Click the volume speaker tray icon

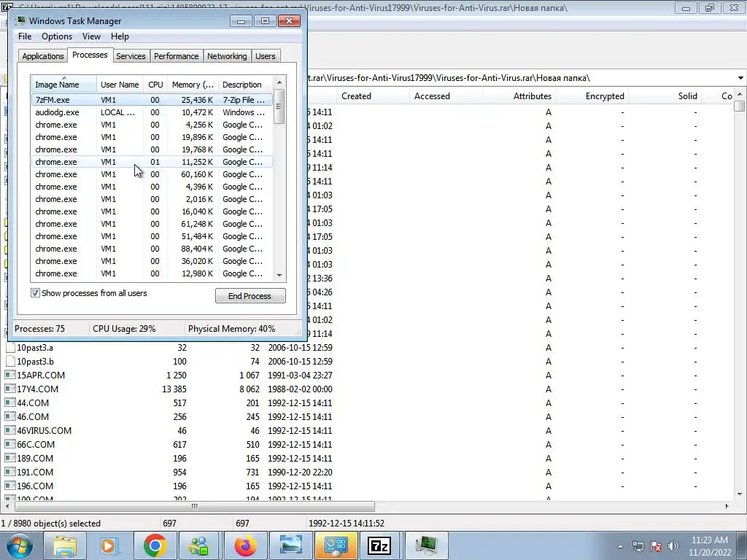tap(673, 547)
